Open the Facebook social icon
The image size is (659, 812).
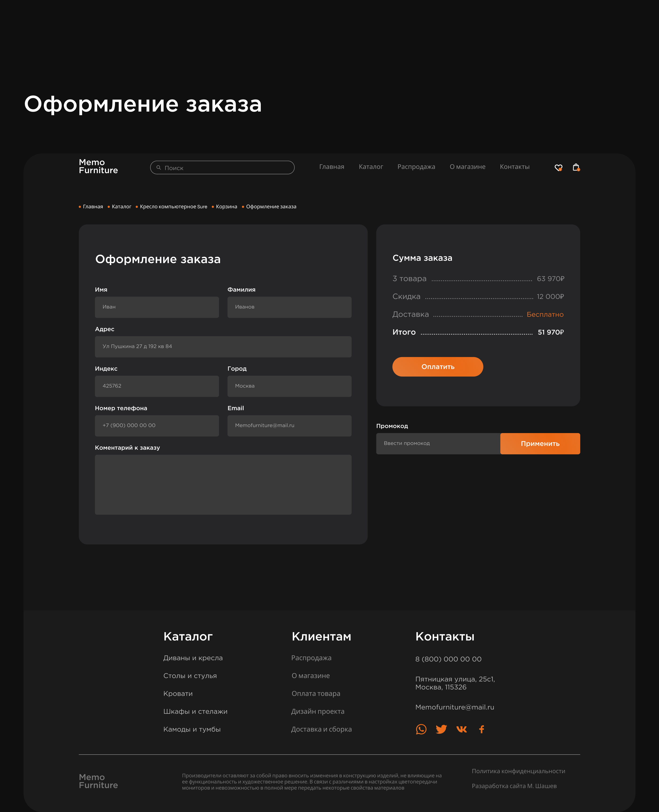(x=481, y=729)
